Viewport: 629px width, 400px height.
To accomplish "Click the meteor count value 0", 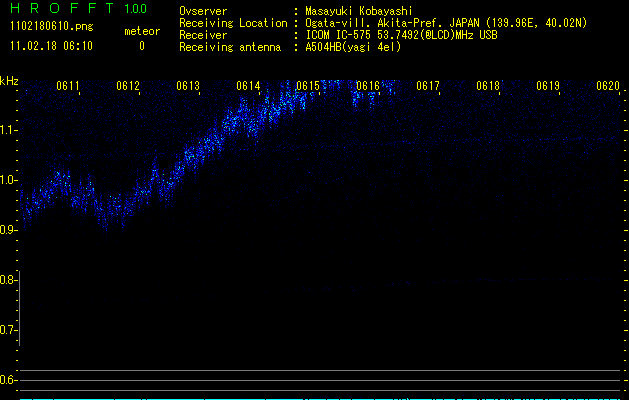I will (142, 46).
